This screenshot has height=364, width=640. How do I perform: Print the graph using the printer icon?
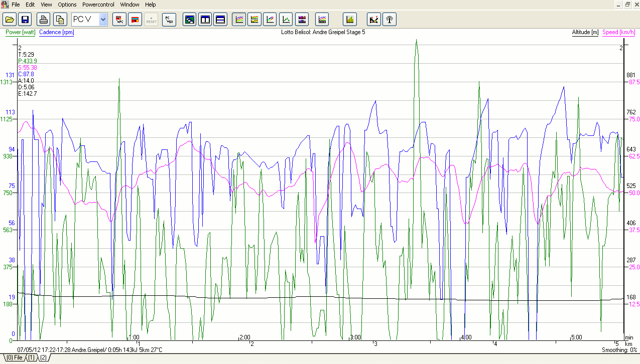pos(44,20)
